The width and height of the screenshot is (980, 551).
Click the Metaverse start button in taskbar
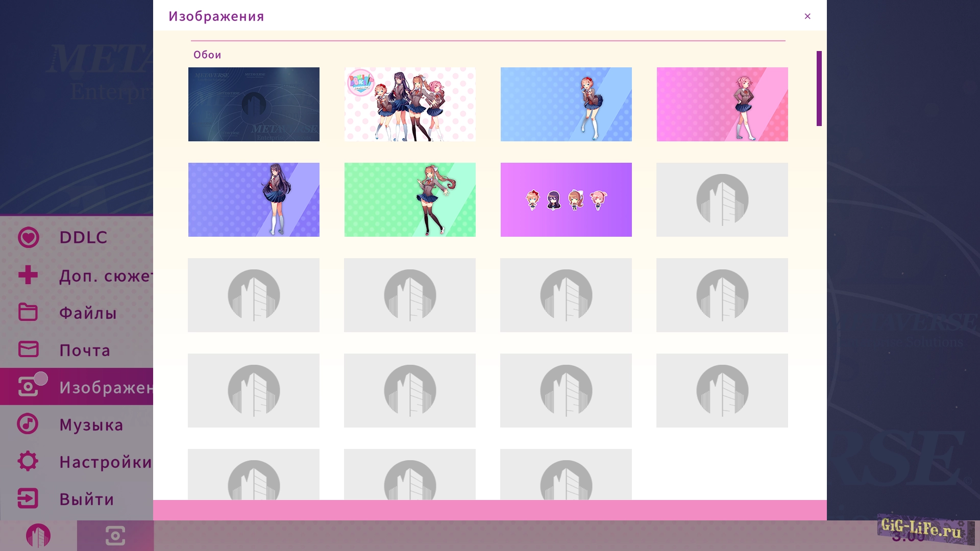38,536
